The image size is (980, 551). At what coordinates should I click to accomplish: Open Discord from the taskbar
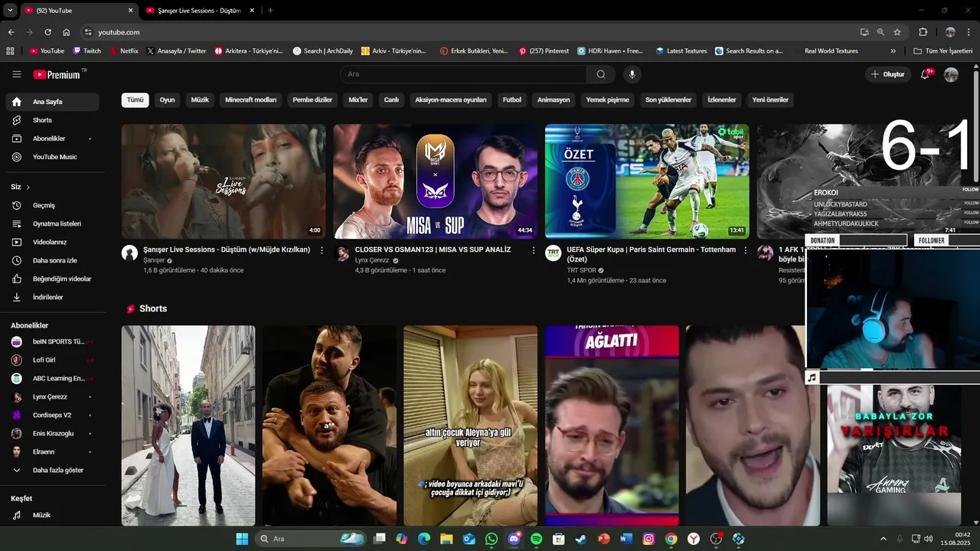514,539
